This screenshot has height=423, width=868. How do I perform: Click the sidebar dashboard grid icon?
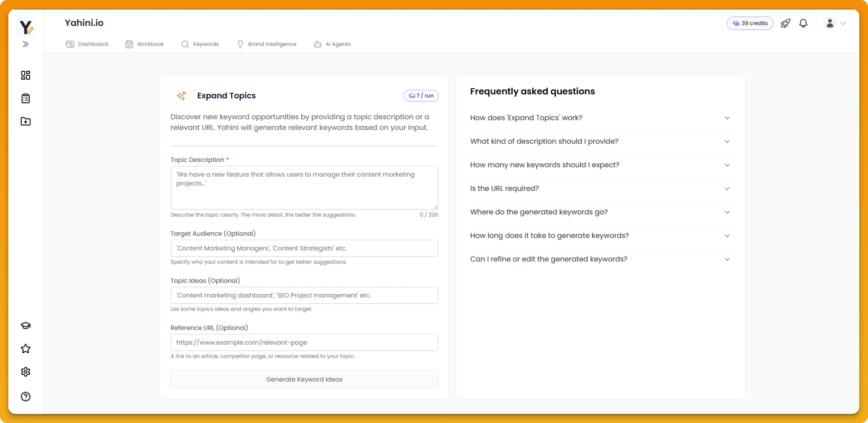[26, 75]
